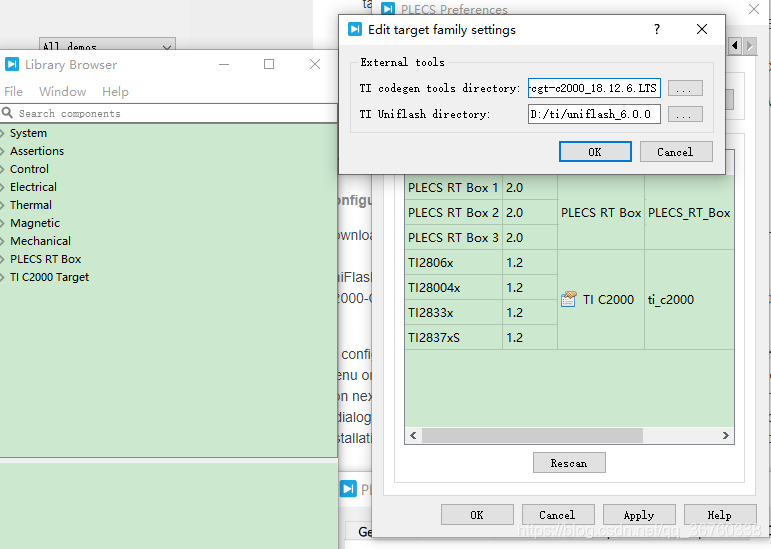
Task: Close the Edit target family settings dialog
Action: click(702, 29)
